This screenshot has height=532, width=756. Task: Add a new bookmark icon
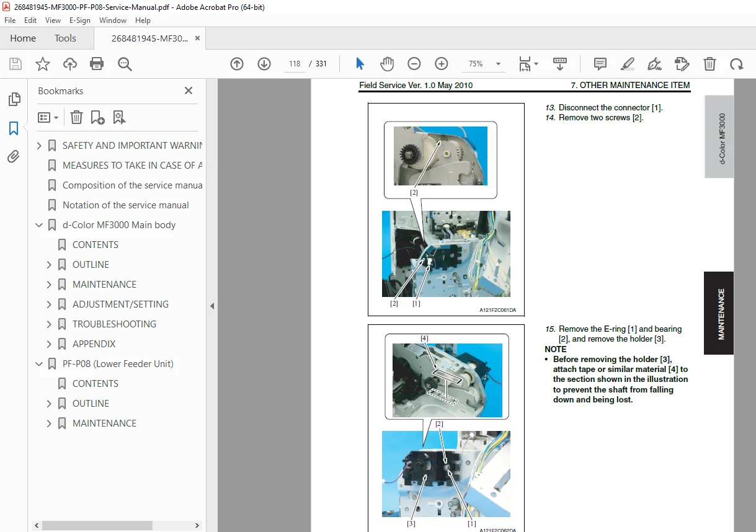coord(98,117)
